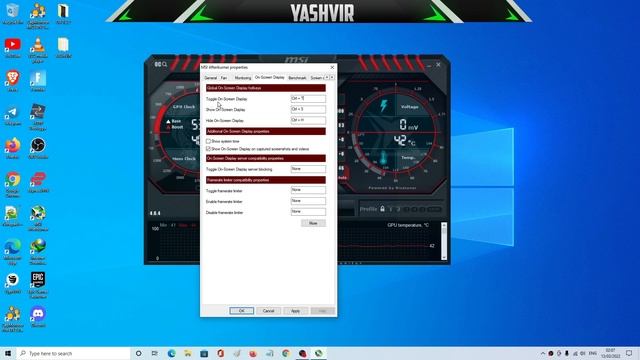
Task: Select profile slot 2 in Afterburner
Action: click(x=398, y=209)
